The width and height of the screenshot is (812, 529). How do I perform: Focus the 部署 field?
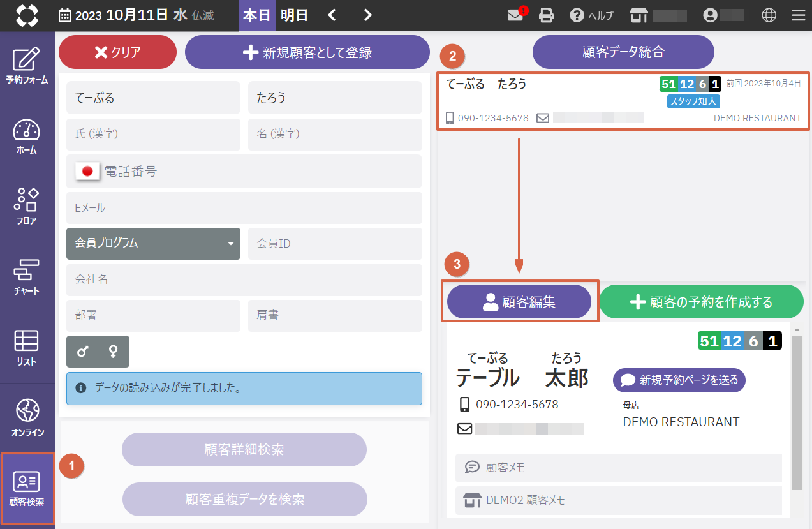tap(153, 315)
